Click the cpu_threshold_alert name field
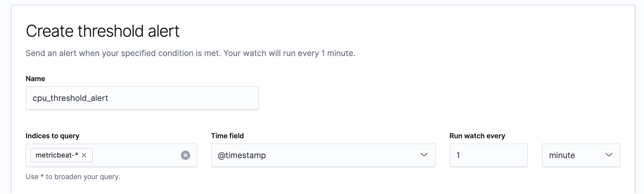The width and height of the screenshot is (644, 194). pos(142,98)
